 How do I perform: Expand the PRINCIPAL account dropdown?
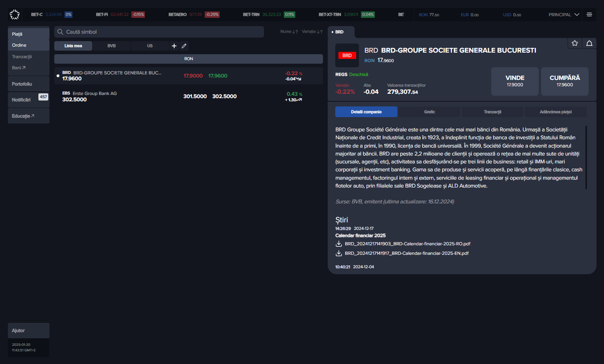564,15
